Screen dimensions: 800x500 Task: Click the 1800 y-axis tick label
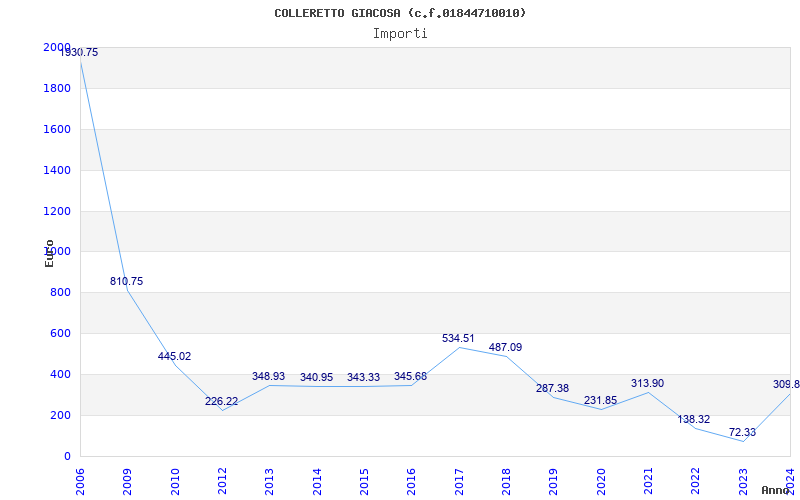pos(57,88)
